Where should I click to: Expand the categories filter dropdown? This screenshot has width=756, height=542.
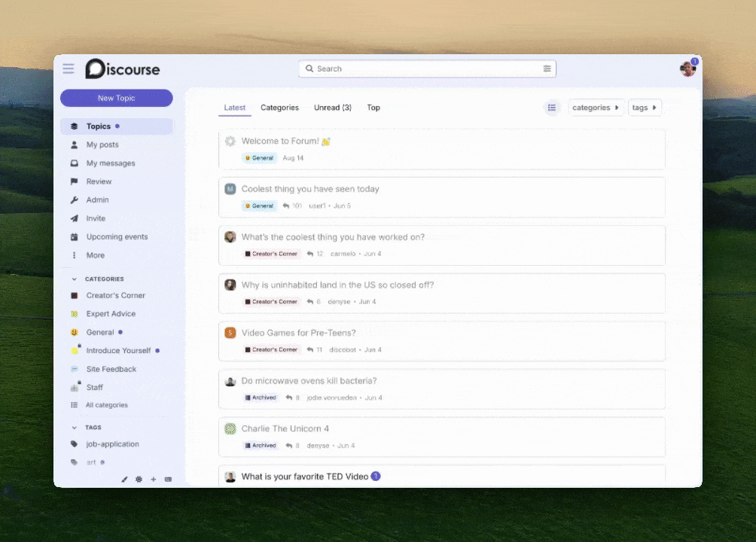pyautogui.click(x=596, y=108)
